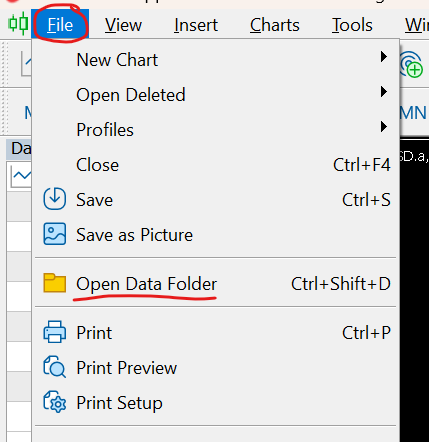The width and height of the screenshot is (429, 442).
Task: Click the Save as Picture image icon
Action: point(55,234)
